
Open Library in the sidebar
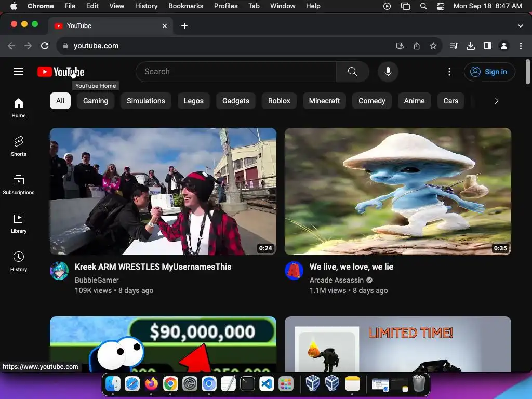click(x=19, y=223)
